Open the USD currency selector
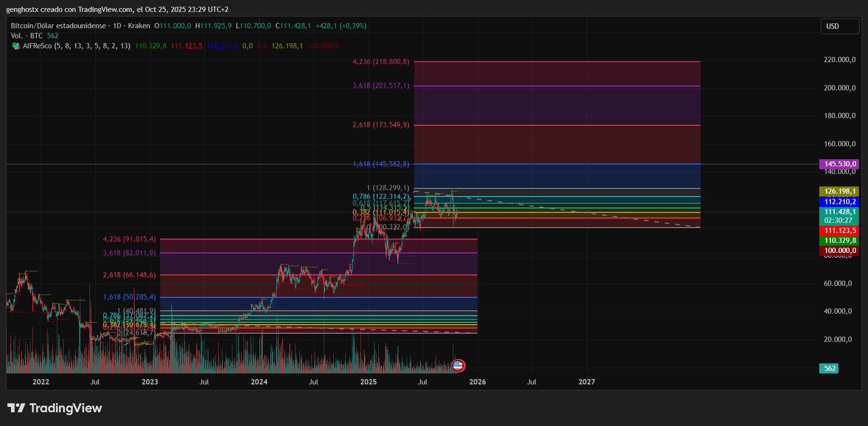The height and width of the screenshot is (426, 868). [840, 26]
